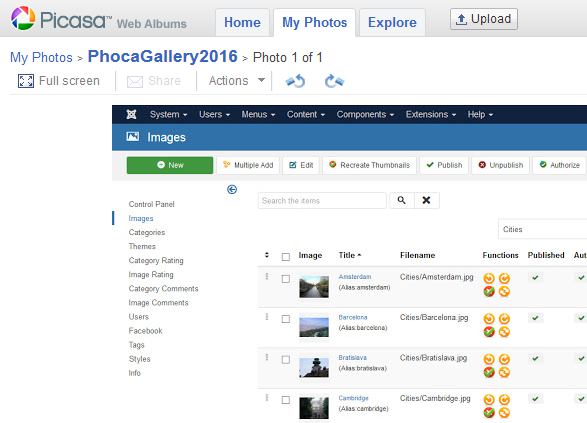This screenshot has width=587, height=423.
Task: Open the Bratislava title link
Action: pos(353,358)
